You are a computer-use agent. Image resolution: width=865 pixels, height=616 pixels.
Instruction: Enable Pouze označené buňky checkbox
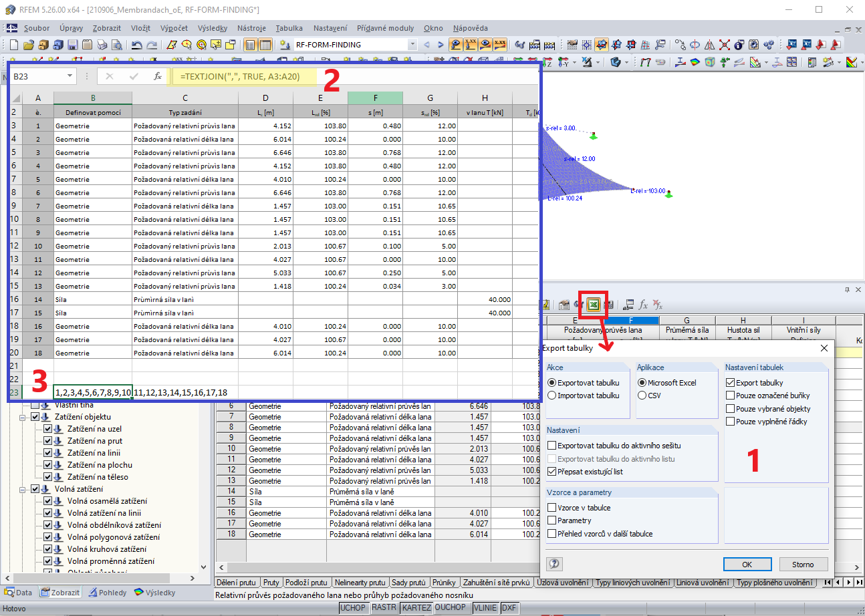tap(731, 396)
